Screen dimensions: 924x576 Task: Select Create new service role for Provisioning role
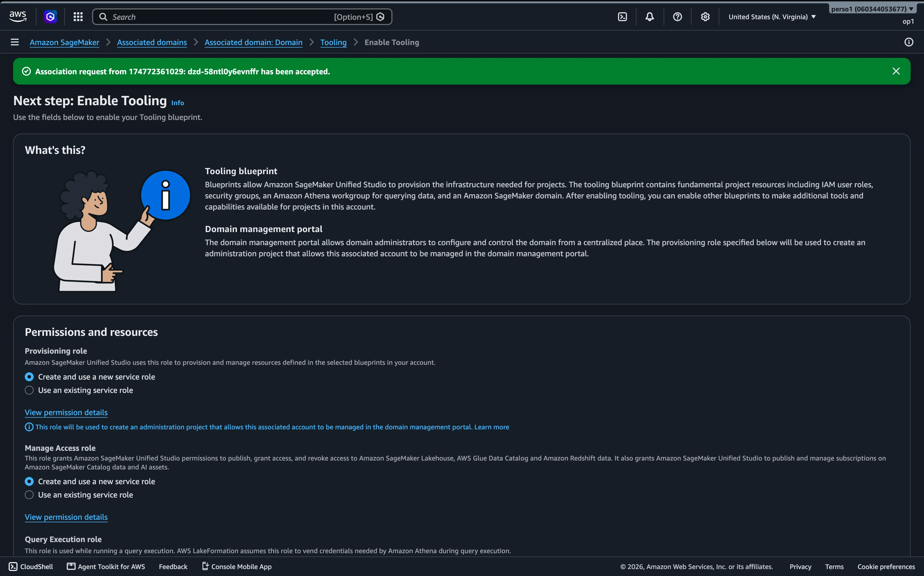click(x=29, y=377)
